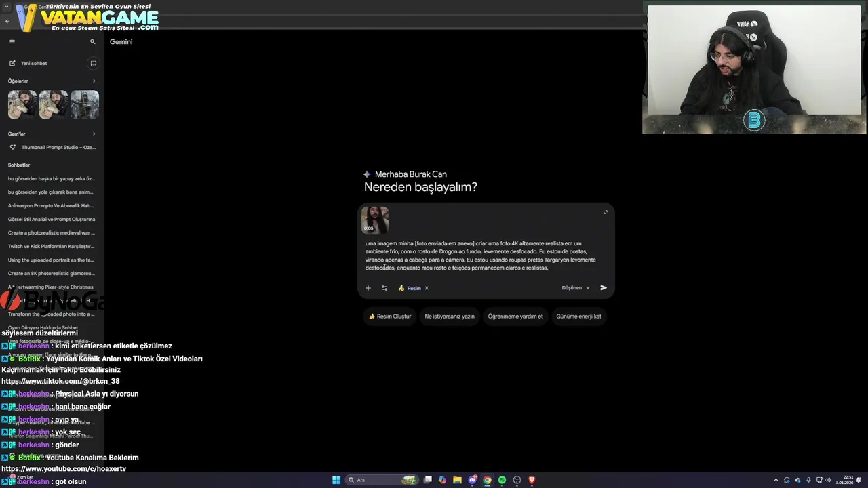
Task: Open Thumbnail Prompt Studio gem
Action: pyautogui.click(x=53, y=147)
